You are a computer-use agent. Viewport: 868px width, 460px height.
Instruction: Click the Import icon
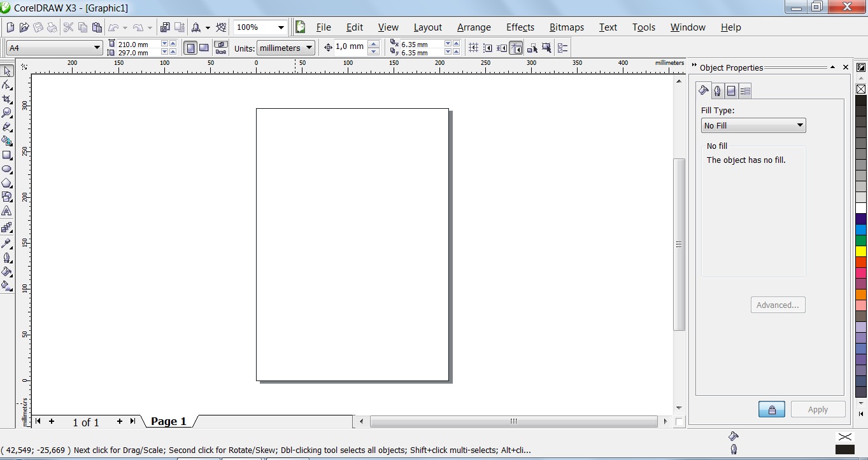[x=166, y=27]
